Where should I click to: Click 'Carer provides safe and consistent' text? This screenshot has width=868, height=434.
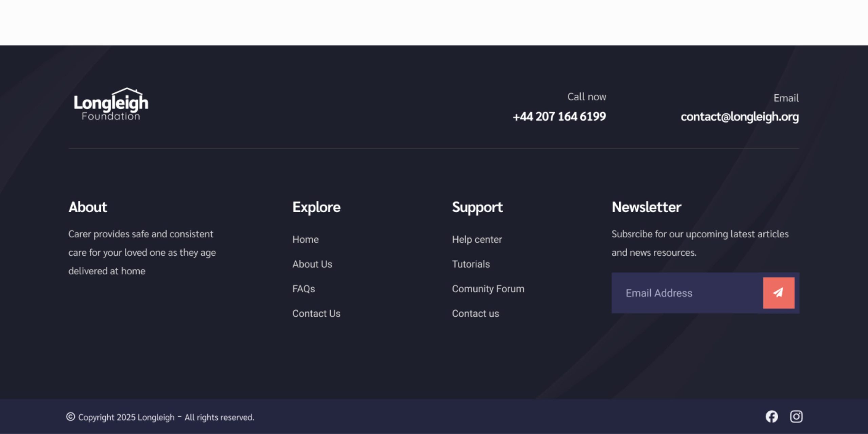141,234
